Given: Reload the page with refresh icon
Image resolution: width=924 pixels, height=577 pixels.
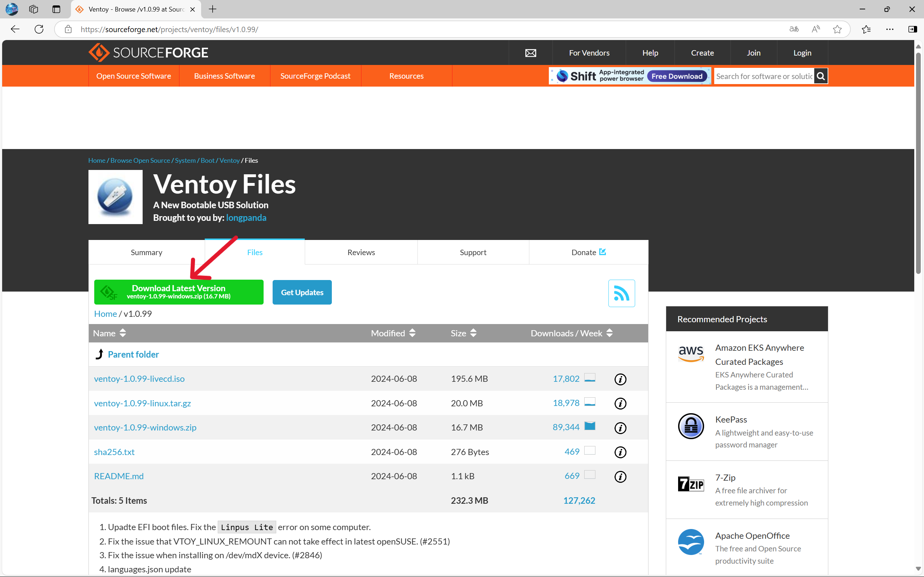Looking at the screenshot, I should (39, 29).
